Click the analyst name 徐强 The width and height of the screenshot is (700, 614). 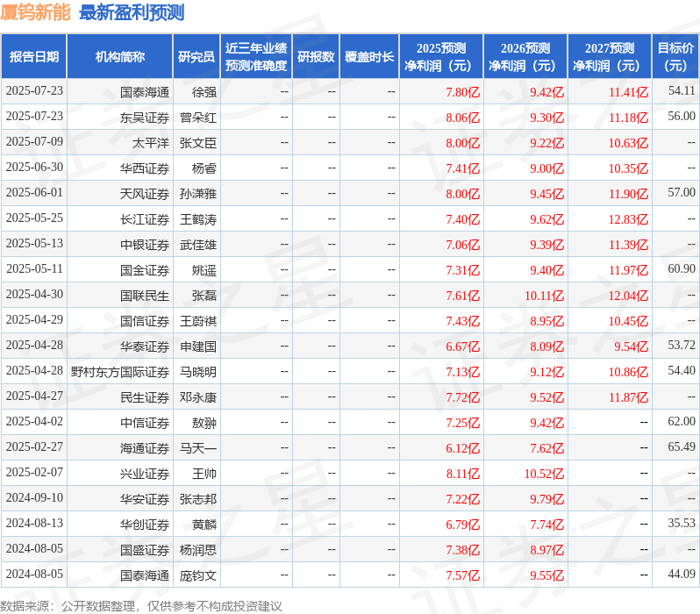[204, 92]
